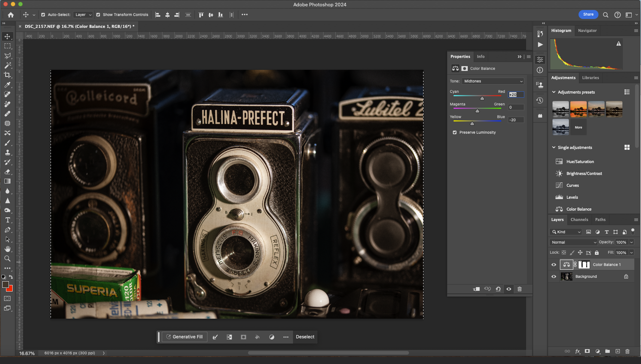Click the blue Share button

point(588,14)
